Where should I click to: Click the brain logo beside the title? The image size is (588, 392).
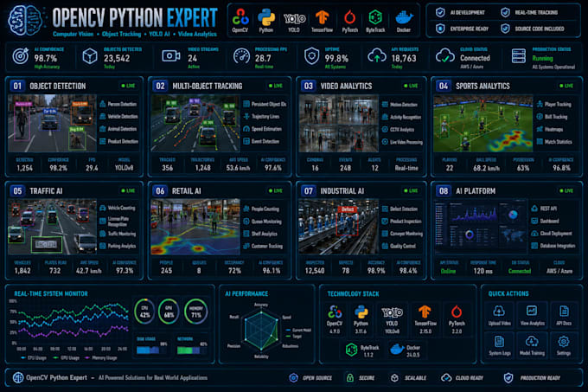(x=25, y=21)
